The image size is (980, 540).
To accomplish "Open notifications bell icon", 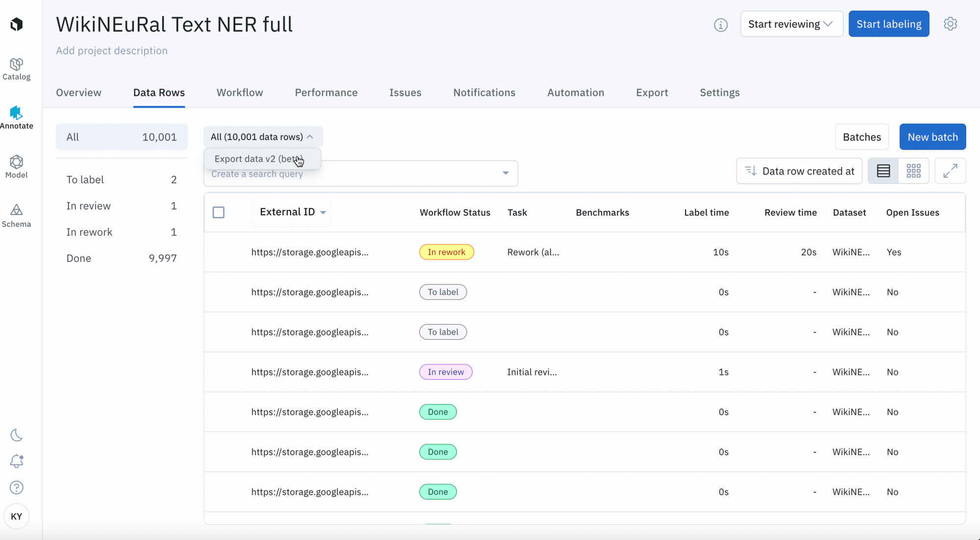I will [x=16, y=461].
